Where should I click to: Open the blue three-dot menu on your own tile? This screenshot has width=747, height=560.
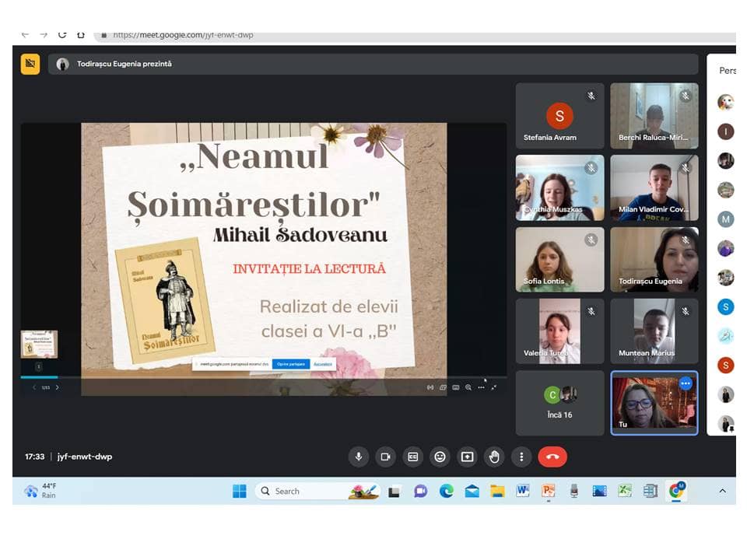click(x=686, y=383)
